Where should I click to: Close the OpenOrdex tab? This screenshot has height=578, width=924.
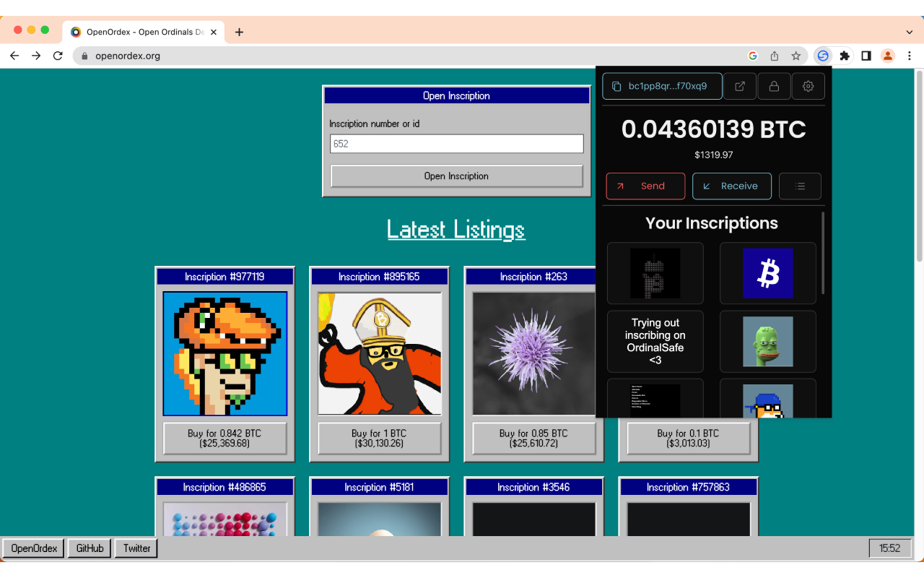[214, 32]
